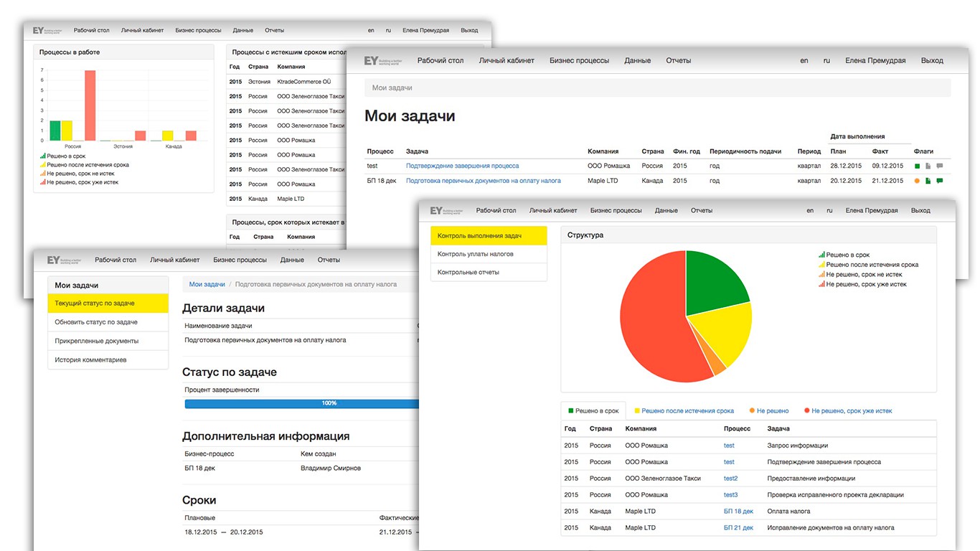Open 'Подтверждение завершения процесса' task link
This screenshot has height=551, width=980.
tap(462, 166)
